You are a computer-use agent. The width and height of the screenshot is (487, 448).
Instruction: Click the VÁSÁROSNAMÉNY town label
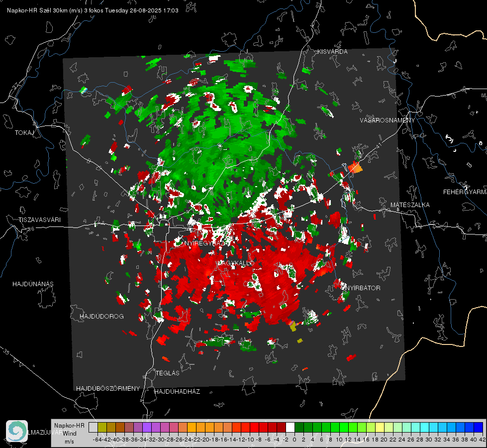(x=388, y=120)
